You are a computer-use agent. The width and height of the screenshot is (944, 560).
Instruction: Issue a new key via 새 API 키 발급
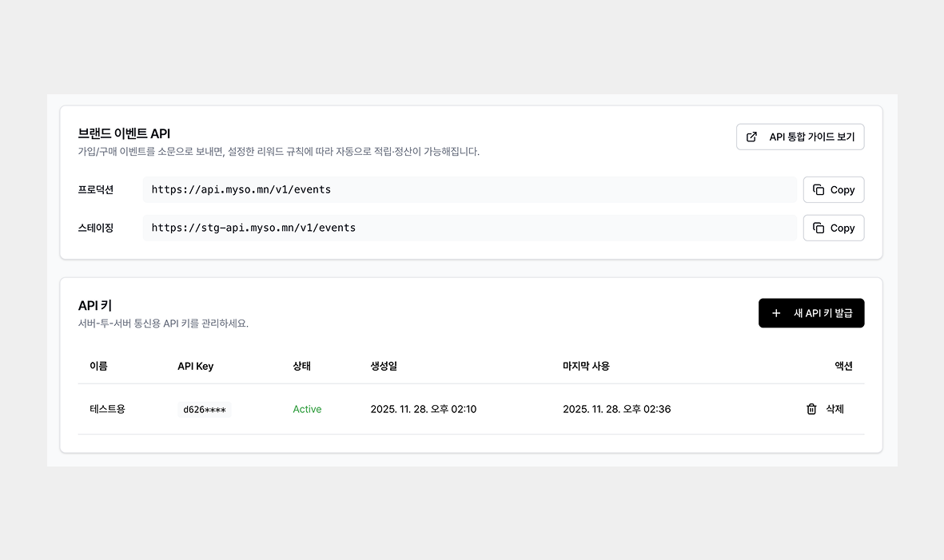click(811, 313)
